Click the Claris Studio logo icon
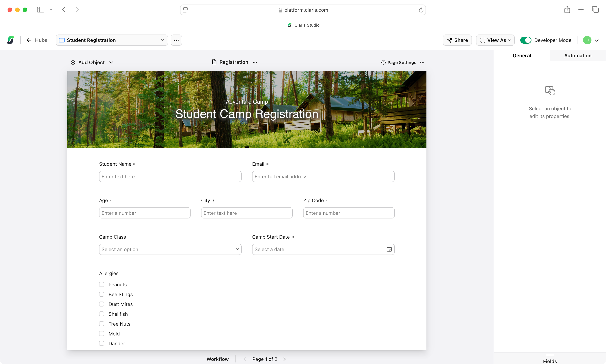 [x=11, y=40]
